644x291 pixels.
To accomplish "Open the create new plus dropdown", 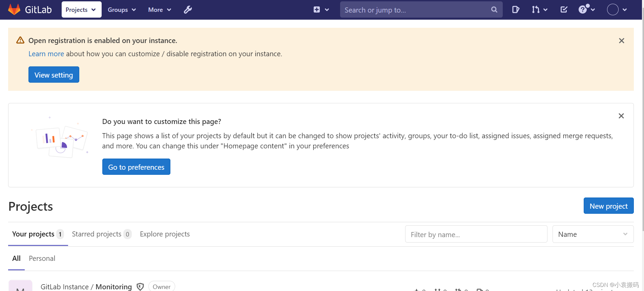I will point(321,10).
